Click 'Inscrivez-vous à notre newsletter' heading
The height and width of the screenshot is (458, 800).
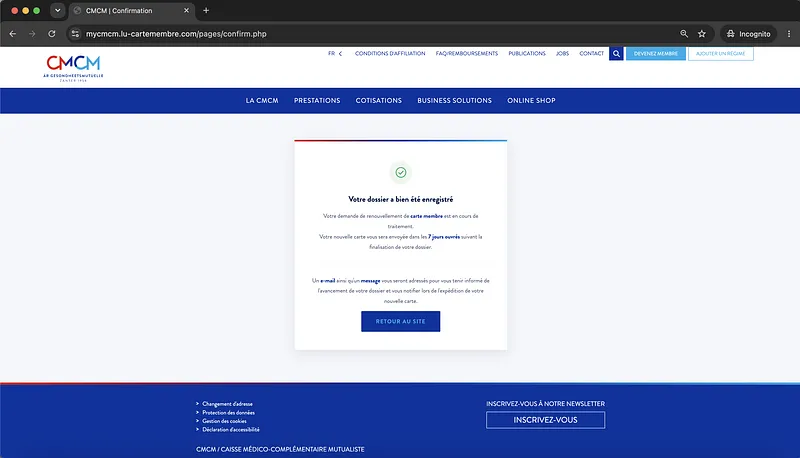tap(545, 403)
